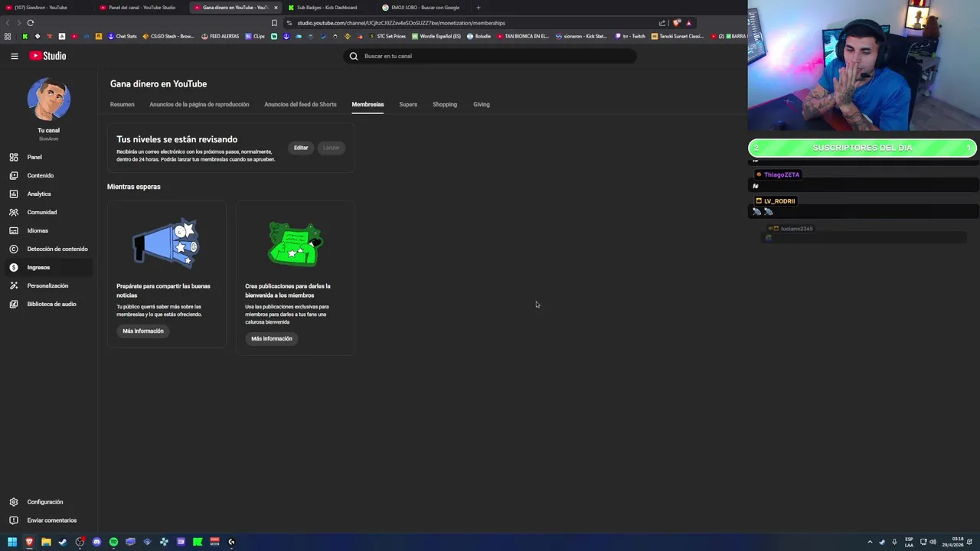Open Configuración settings in the sidebar
This screenshot has height=551, width=980.
[47, 502]
